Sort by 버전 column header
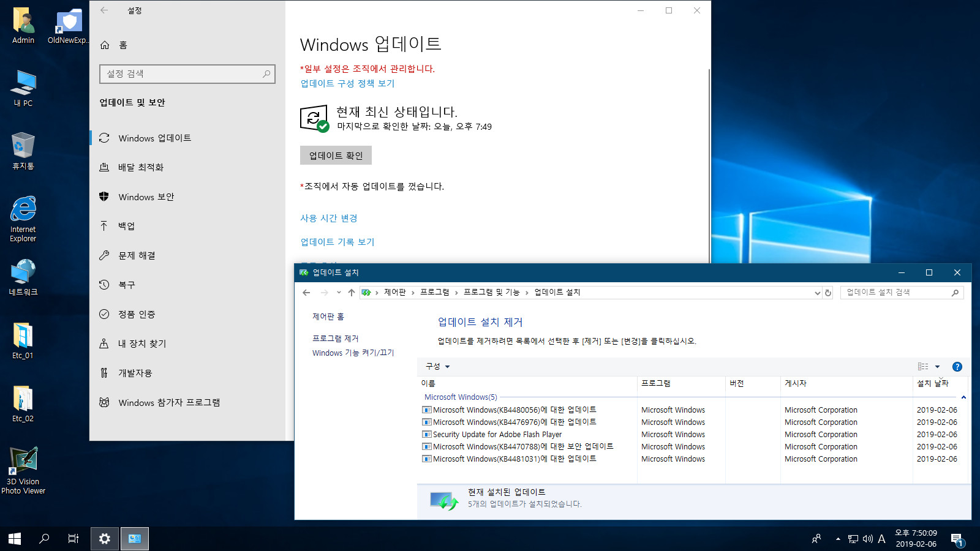 pos(753,383)
